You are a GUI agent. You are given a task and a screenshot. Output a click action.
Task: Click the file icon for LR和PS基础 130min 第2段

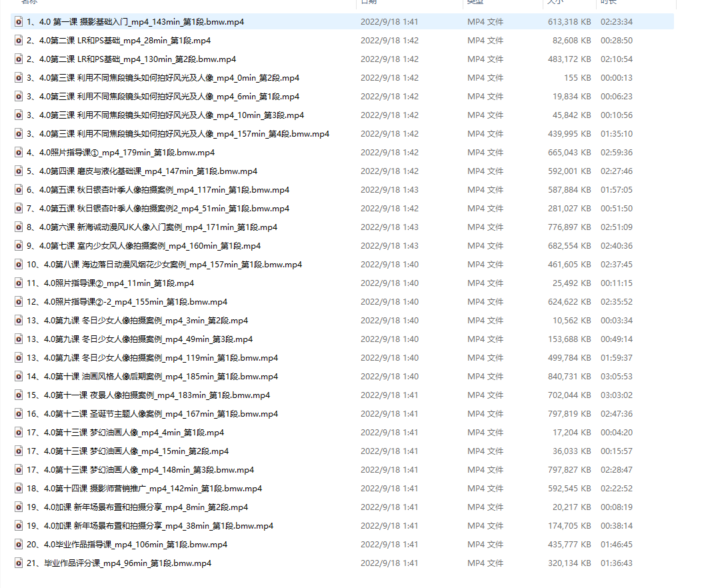tap(19, 59)
